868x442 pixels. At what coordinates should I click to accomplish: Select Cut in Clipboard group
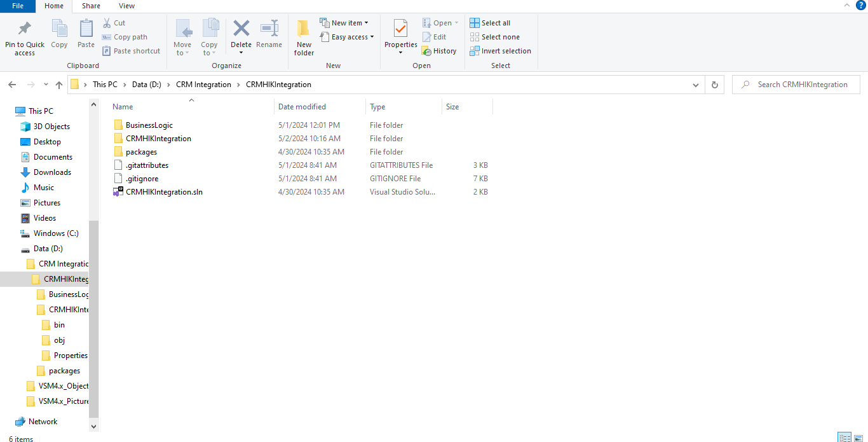click(114, 23)
